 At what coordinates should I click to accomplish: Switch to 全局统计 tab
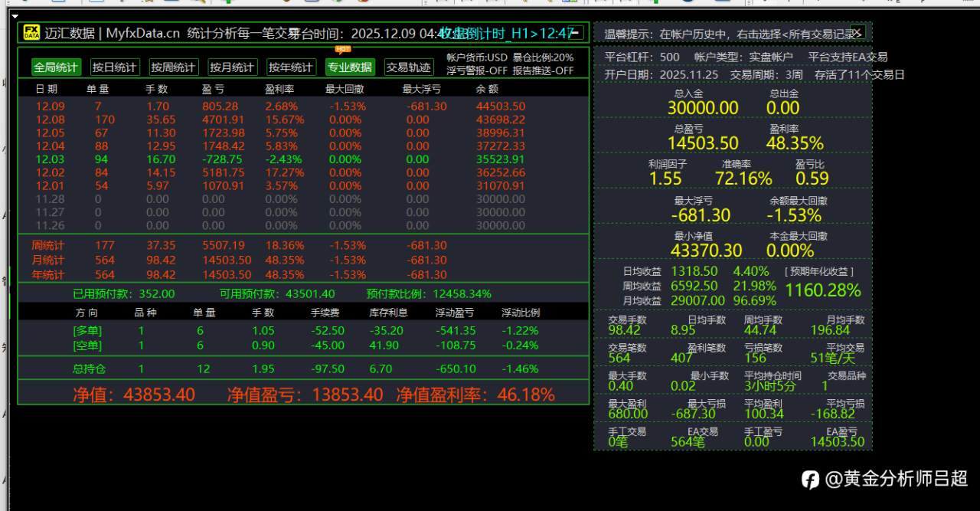(x=55, y=67)
